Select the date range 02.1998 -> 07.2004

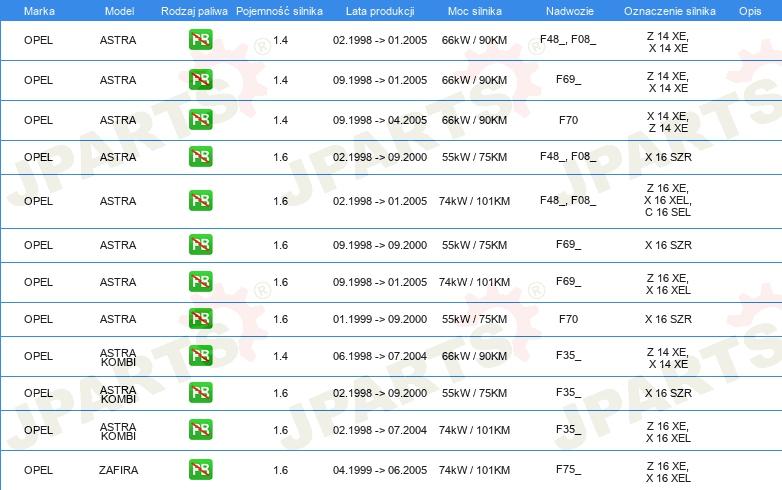(x=380, y=430)
